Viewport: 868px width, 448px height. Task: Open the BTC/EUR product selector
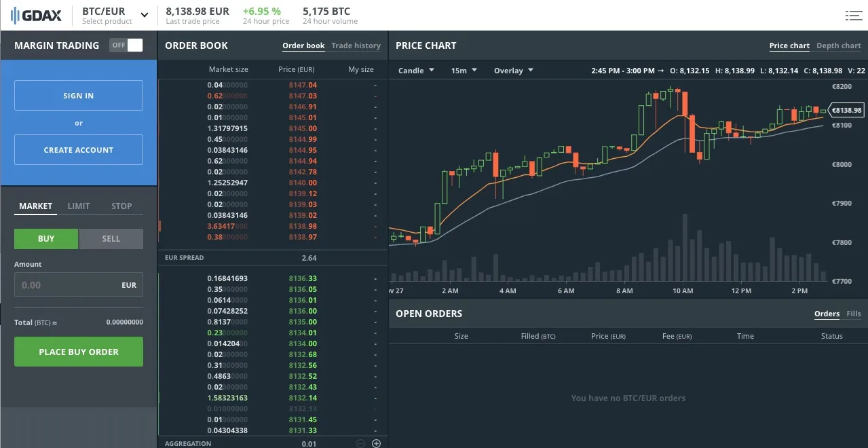[114, 15]
